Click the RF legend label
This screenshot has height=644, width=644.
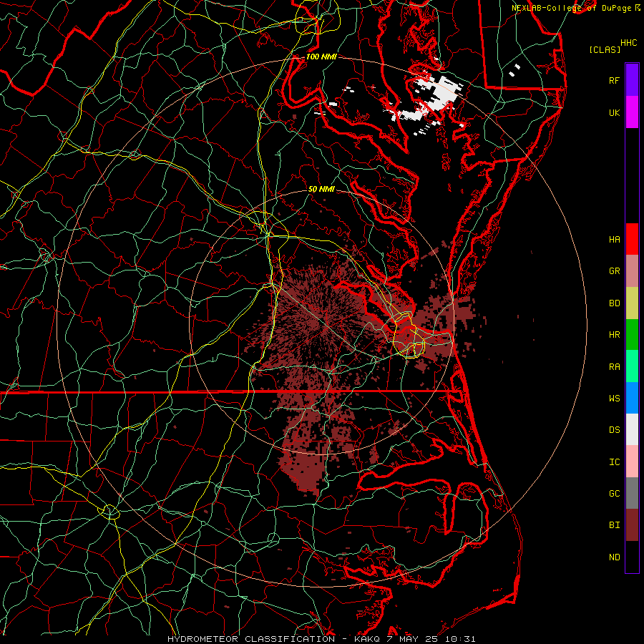[614, 80]
